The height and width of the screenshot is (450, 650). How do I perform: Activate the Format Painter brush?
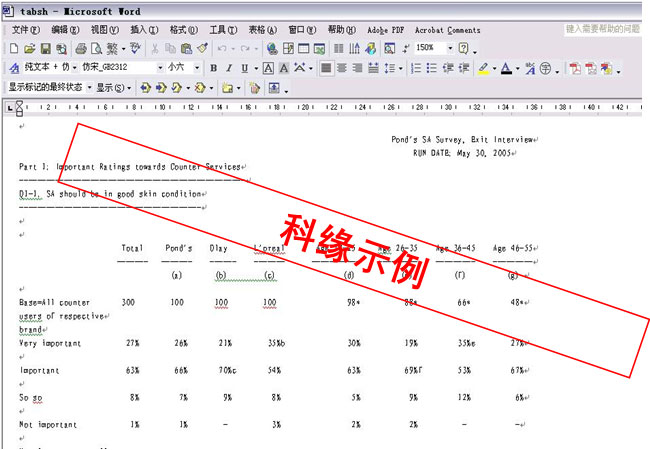tap(202, 48)
